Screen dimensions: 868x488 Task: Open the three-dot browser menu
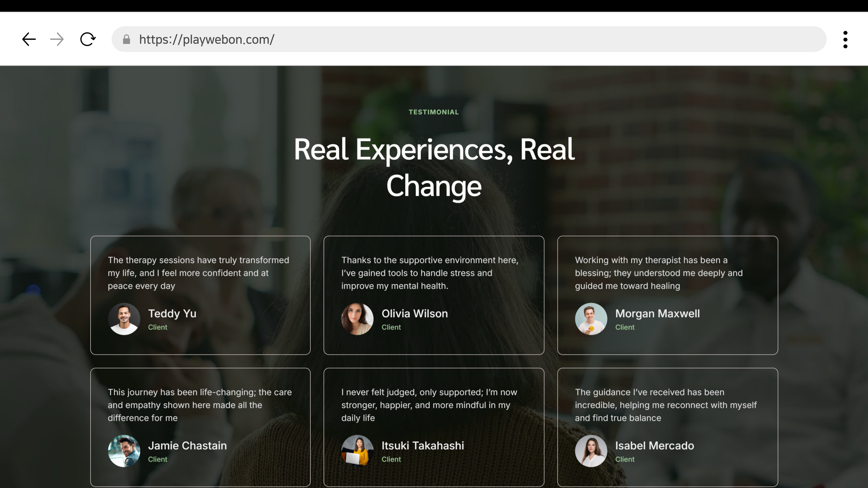[x=845, y=39]
